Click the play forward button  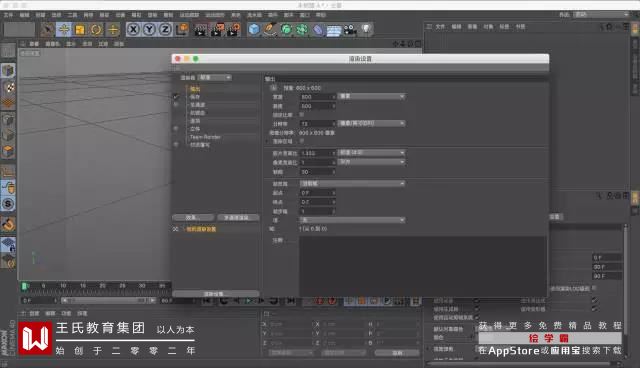248,301
